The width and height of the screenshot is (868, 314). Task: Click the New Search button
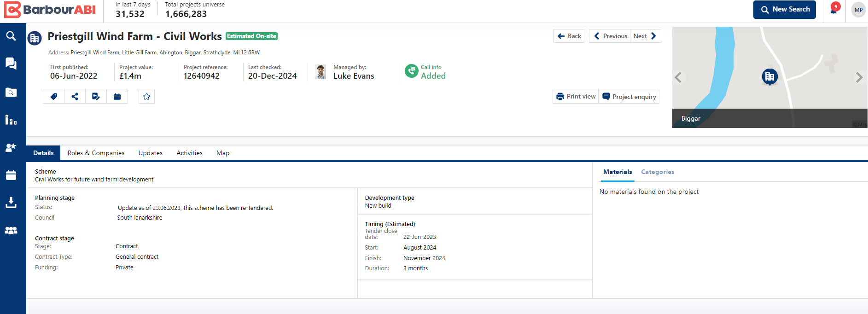tap(784, 10)
